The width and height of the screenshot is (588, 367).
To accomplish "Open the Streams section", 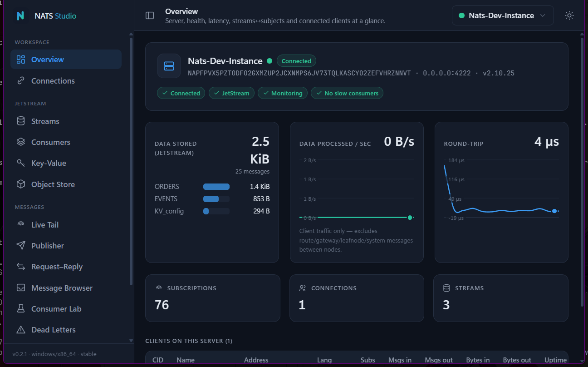I will tap(66, 121).
